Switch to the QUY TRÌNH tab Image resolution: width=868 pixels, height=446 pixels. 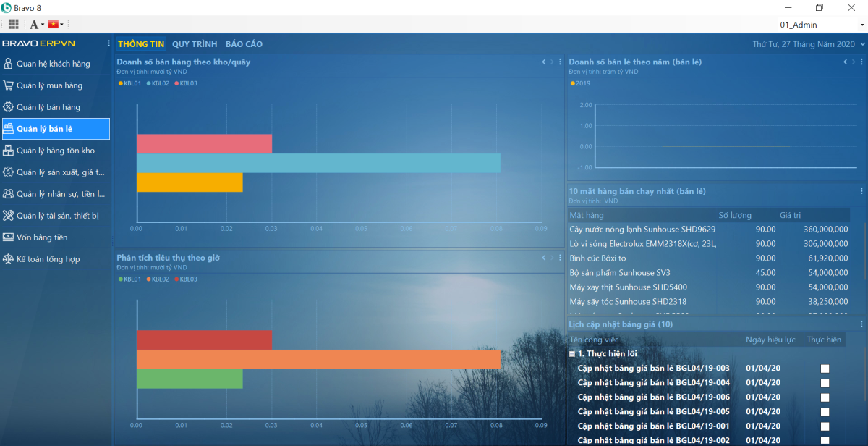[x=195, y=44]
